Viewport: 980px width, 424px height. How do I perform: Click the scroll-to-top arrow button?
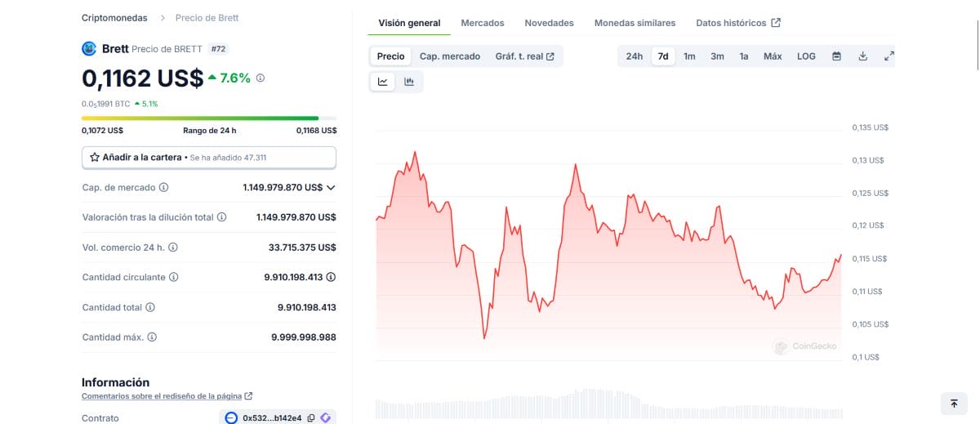pyautogui.click(x=954, y=404)
